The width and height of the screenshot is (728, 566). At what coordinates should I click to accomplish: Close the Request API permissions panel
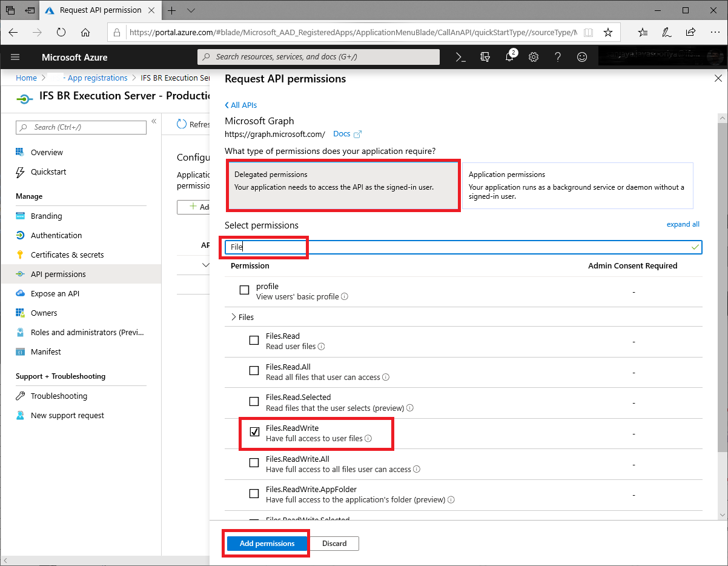coord(718,78)
